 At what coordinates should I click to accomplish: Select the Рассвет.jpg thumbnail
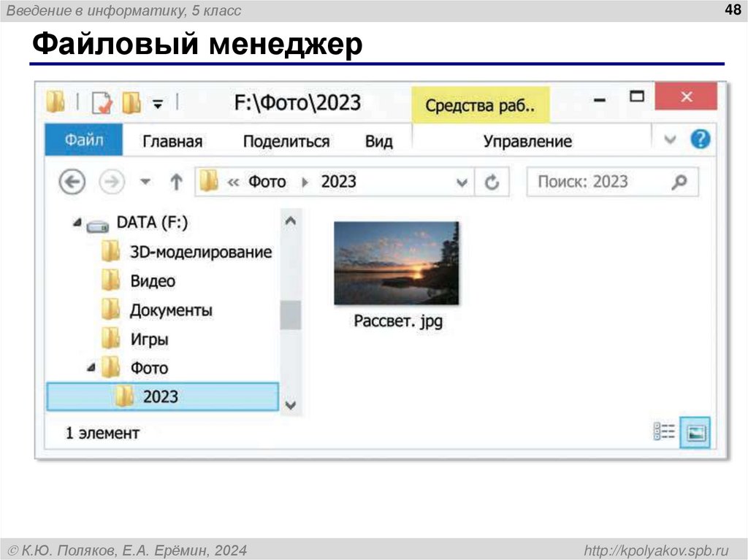(x=397, y=263)
